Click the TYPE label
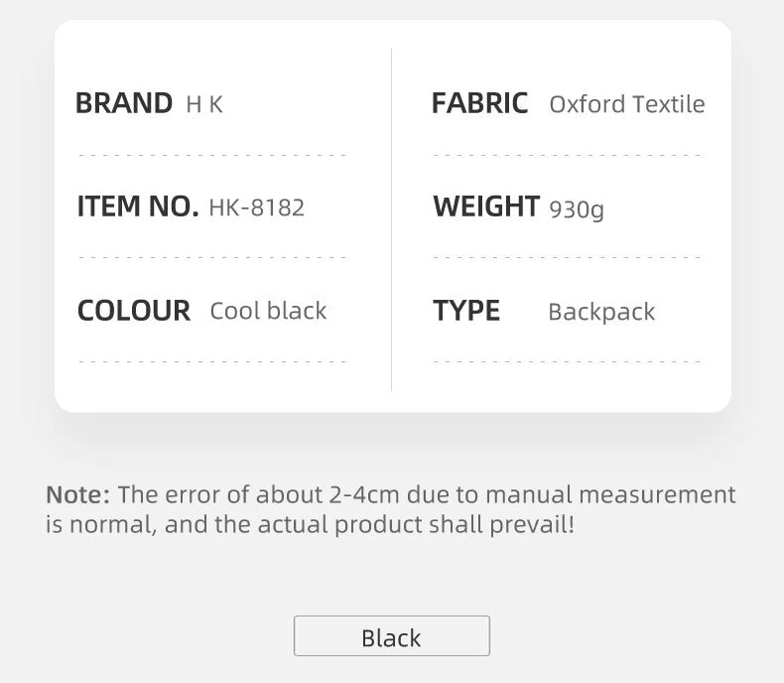The width and height of the screenshot is (784, 683). click(466, 311)
